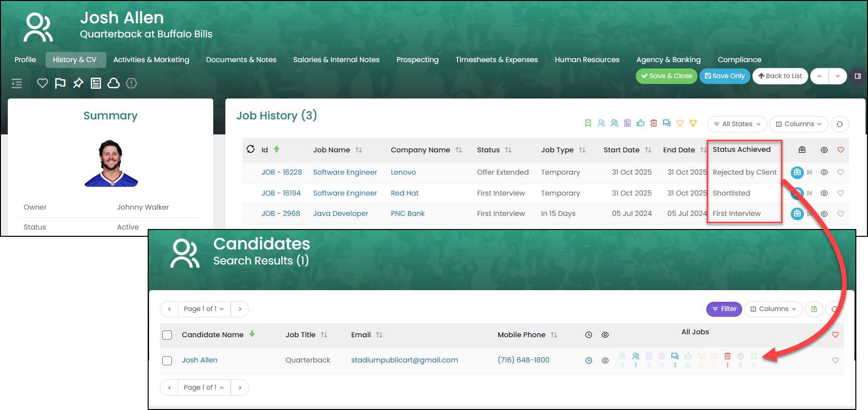
Task: Click the Save Only button
Action: tap(725, 76)
